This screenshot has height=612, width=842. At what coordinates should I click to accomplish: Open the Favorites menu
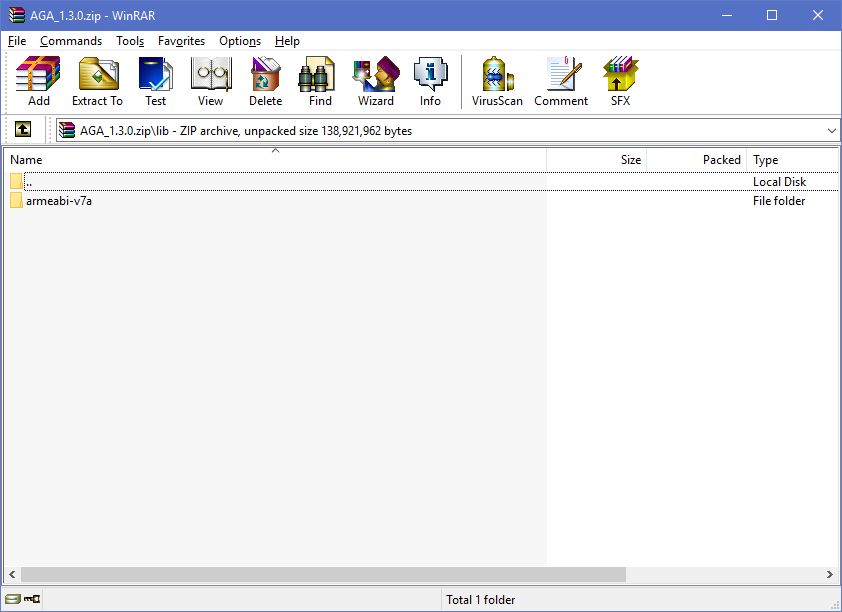coord(182,41)
